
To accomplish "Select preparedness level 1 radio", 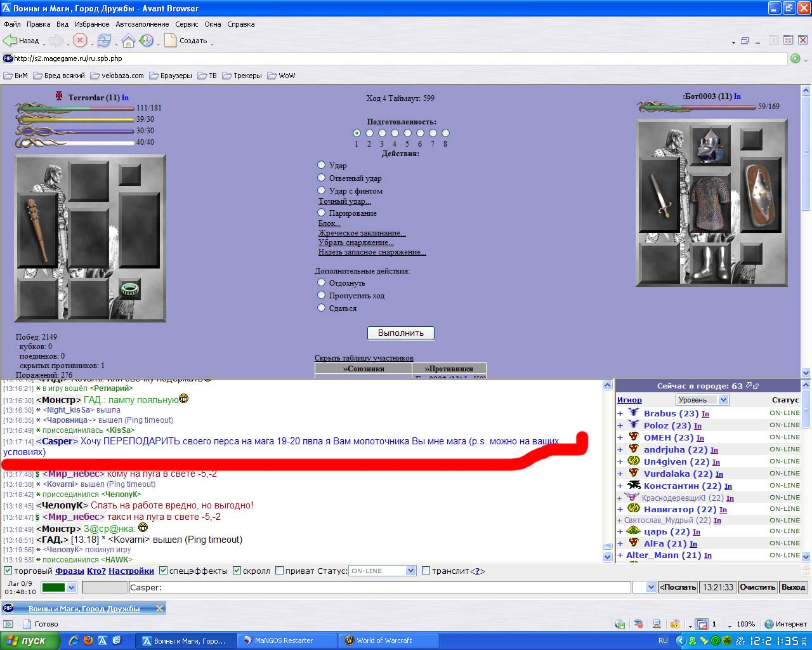I will click(357, 133).
